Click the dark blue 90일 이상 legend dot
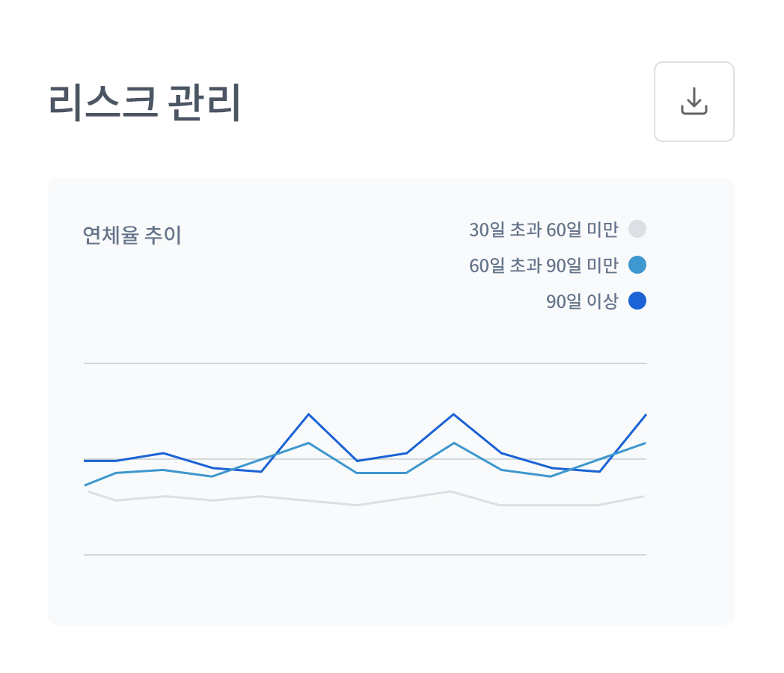This screenshot has width=784, height=673. coord(637,301)
